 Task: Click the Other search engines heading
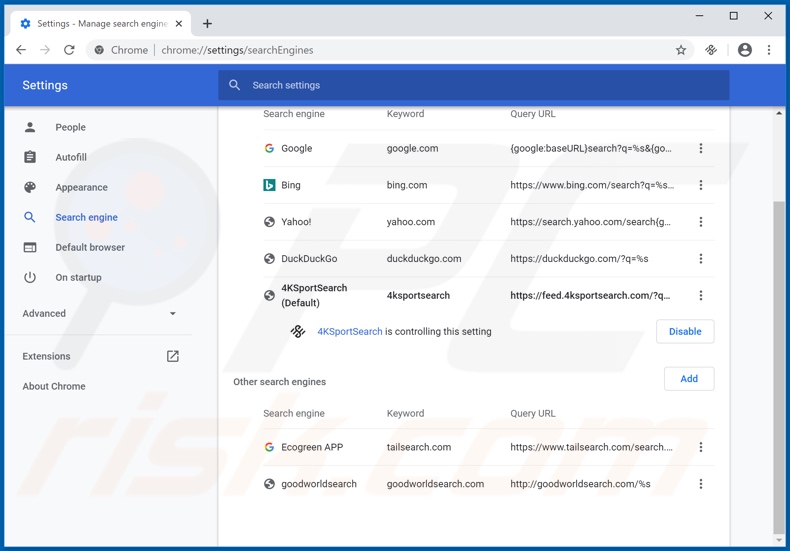(279, 382)
